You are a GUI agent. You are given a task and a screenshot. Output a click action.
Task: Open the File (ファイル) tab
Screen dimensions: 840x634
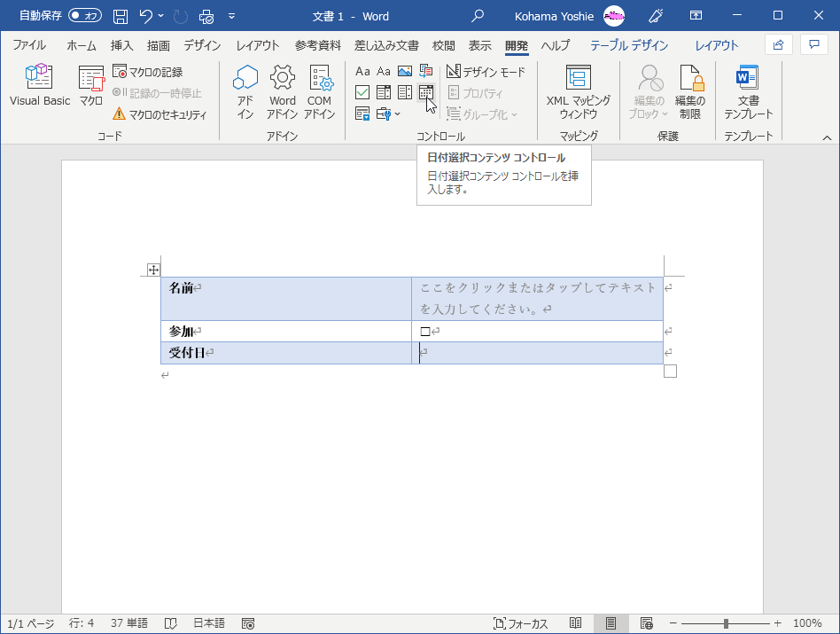tap(29, 45)
